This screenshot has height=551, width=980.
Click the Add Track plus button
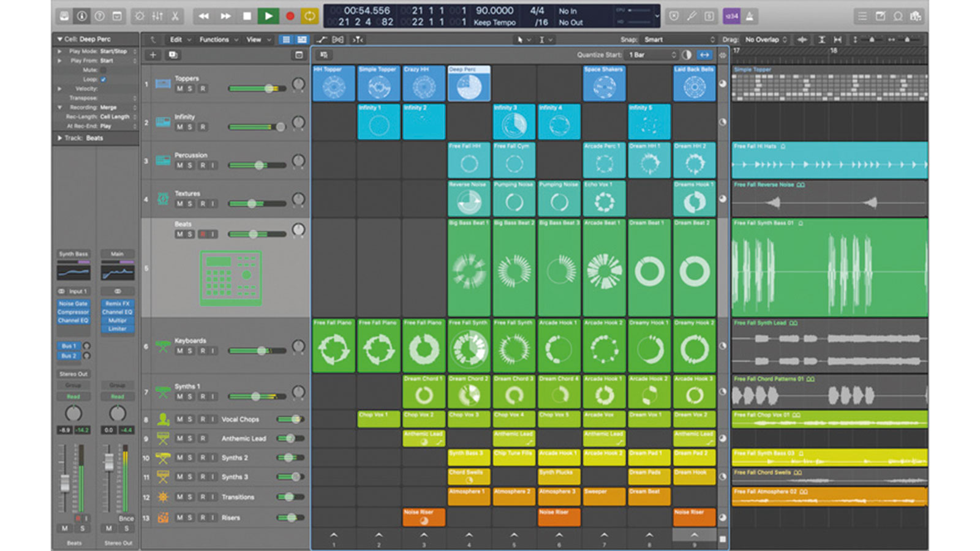click(153, 55)
